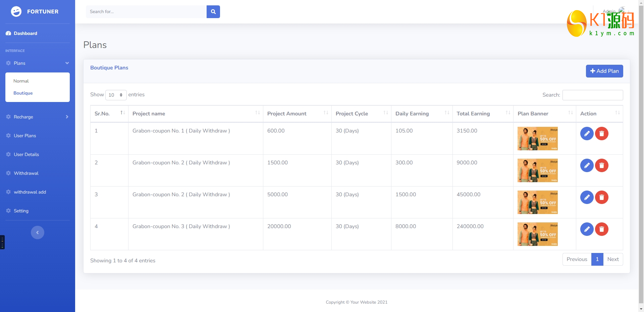Edit the plan in row 3
Viewport: 644px width, 312px height.
(587, 197)
